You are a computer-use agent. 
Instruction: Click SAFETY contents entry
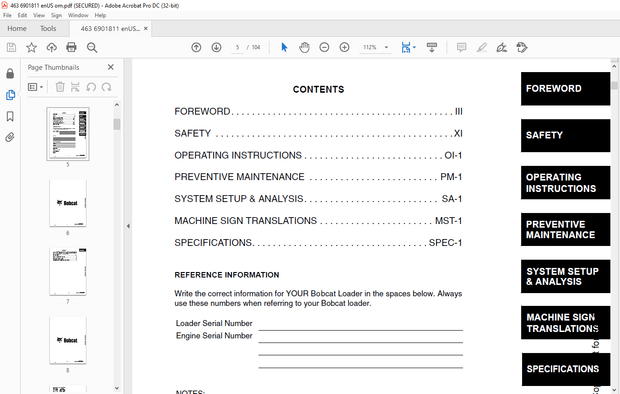point(318,133)
